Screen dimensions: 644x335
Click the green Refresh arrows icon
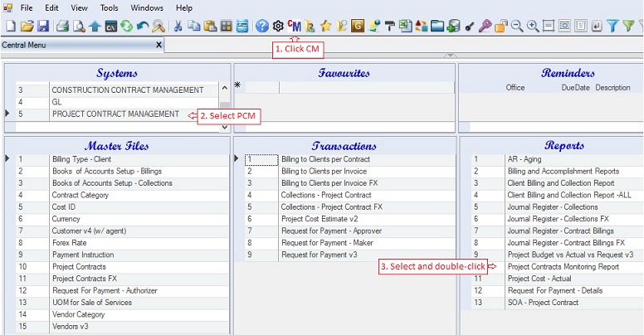pyautogui.click(x=126, y=27)
